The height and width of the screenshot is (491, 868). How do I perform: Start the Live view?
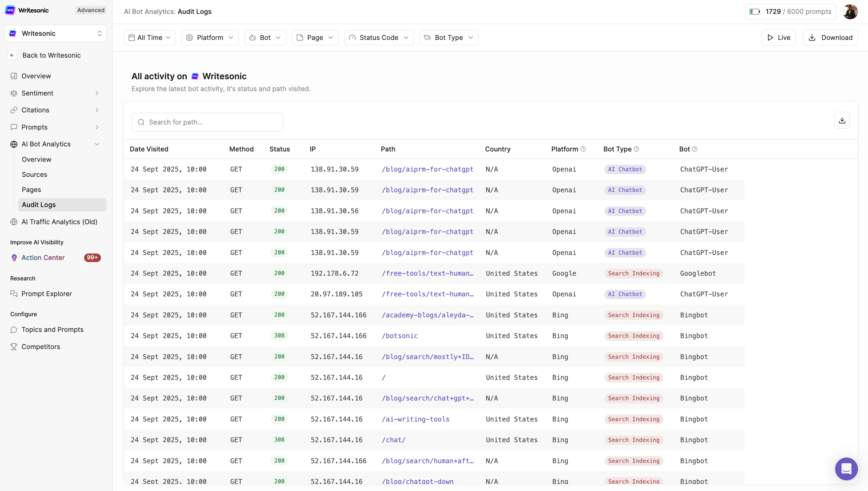778,38
